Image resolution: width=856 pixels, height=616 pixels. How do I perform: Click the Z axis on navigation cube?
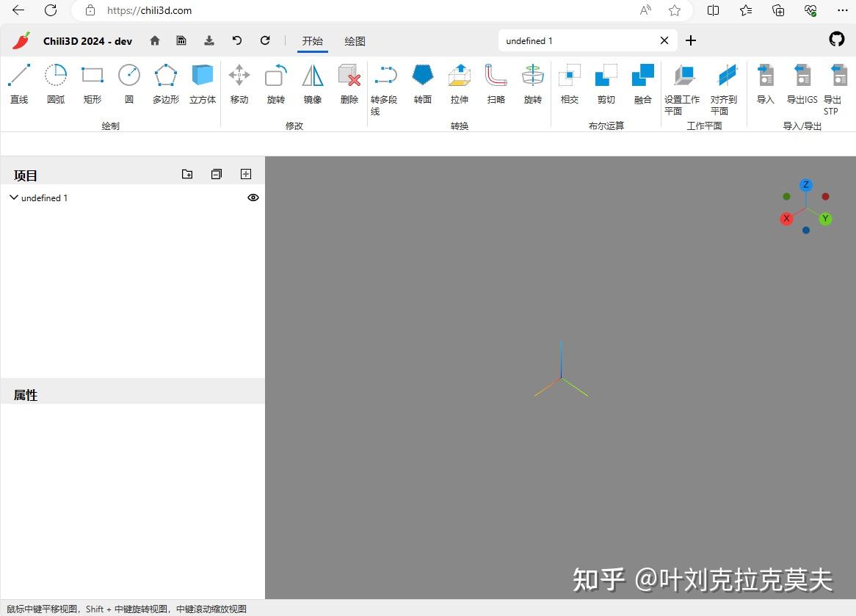coord(806,184)
